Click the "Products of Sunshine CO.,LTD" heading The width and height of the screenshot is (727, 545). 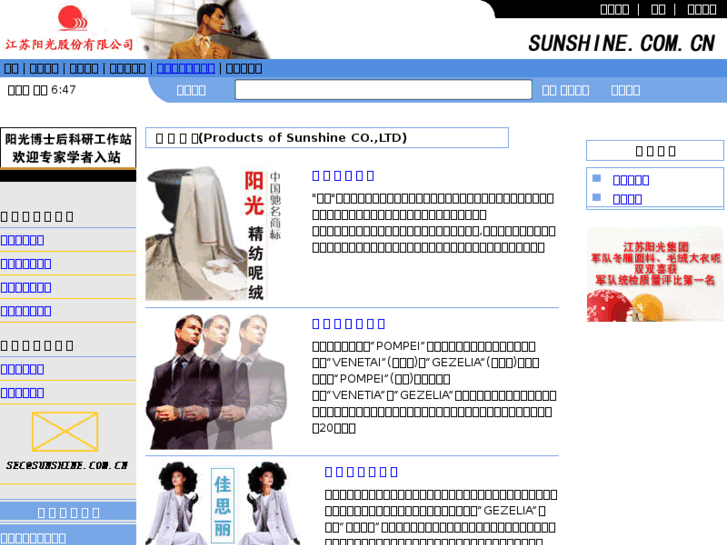[305, 138]
